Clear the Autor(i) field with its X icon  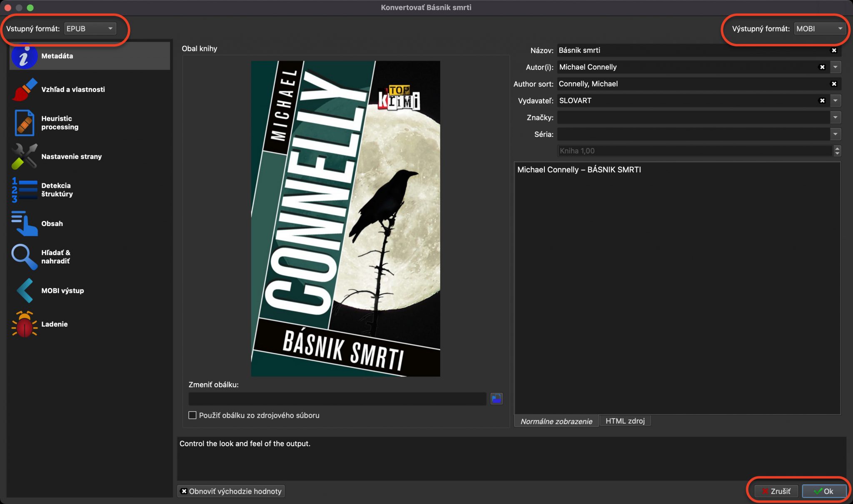pyautogui.click(x=822, y=67)
